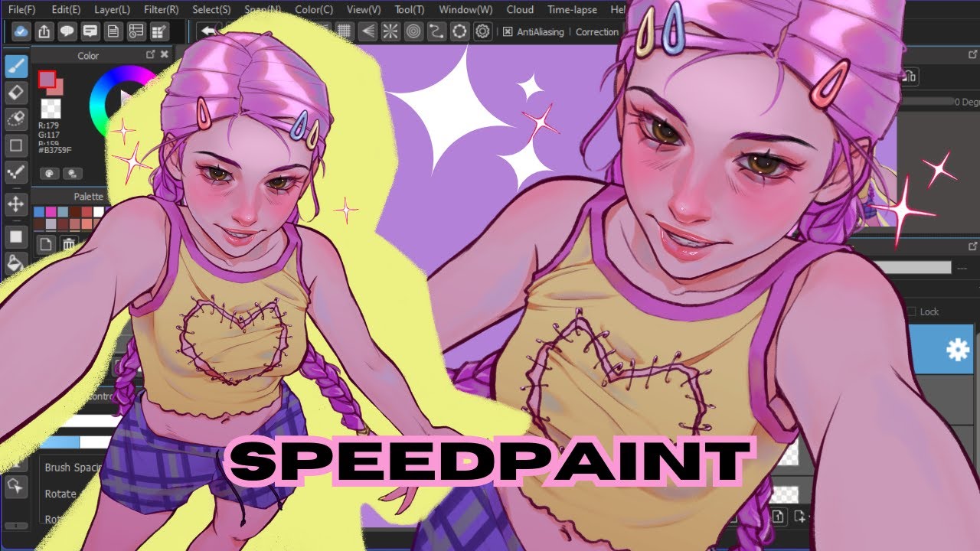
Task: Enable the concentric circle snap
Action: [413, 31]
